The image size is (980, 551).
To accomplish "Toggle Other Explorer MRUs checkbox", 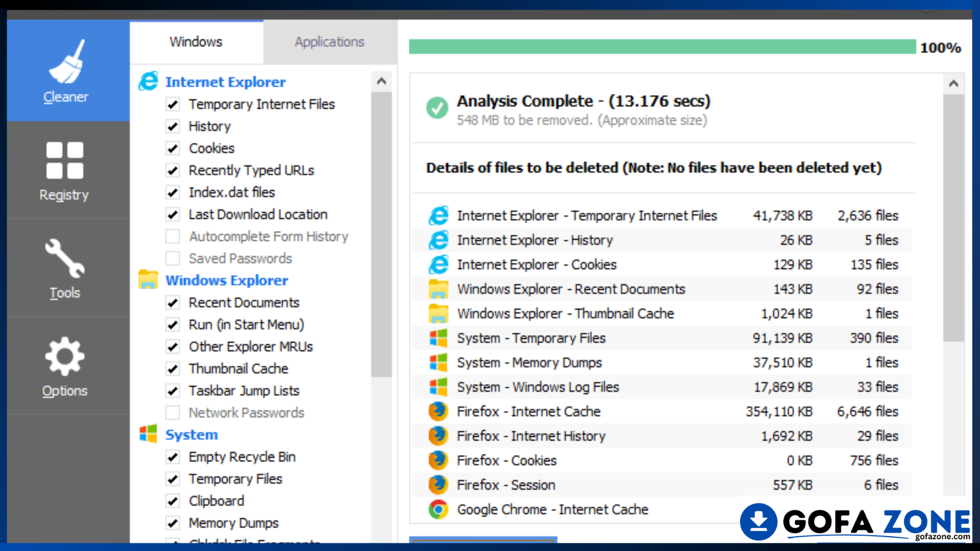I will pos(173,347).
